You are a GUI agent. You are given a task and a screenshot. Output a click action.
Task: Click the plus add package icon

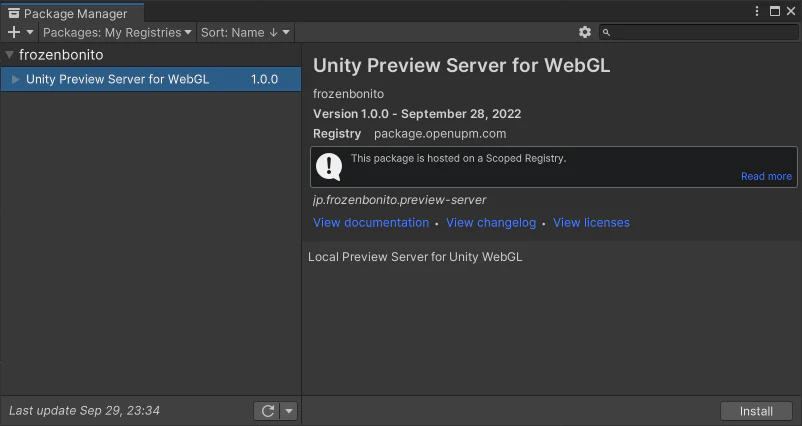[x=14, y=32]
